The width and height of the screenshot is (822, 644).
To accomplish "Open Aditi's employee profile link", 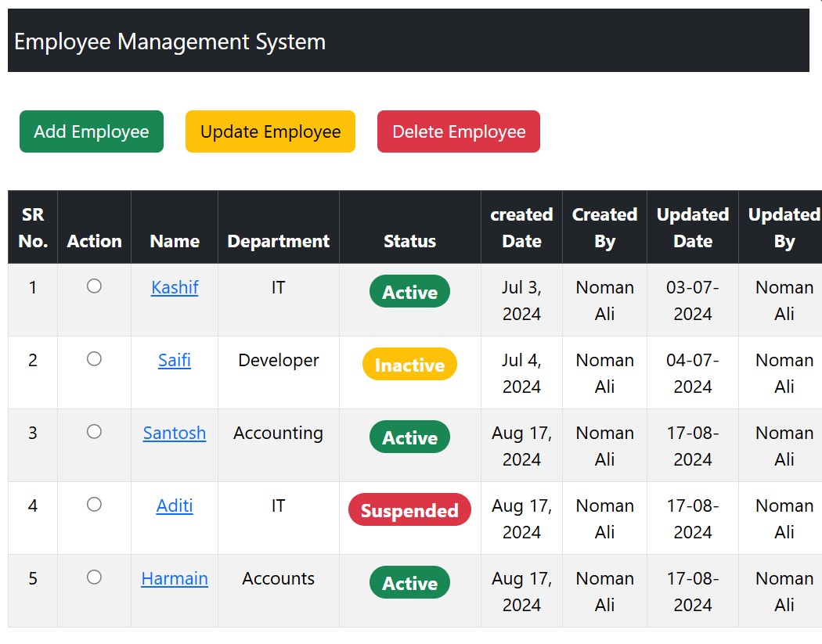I will click(175, 505).
